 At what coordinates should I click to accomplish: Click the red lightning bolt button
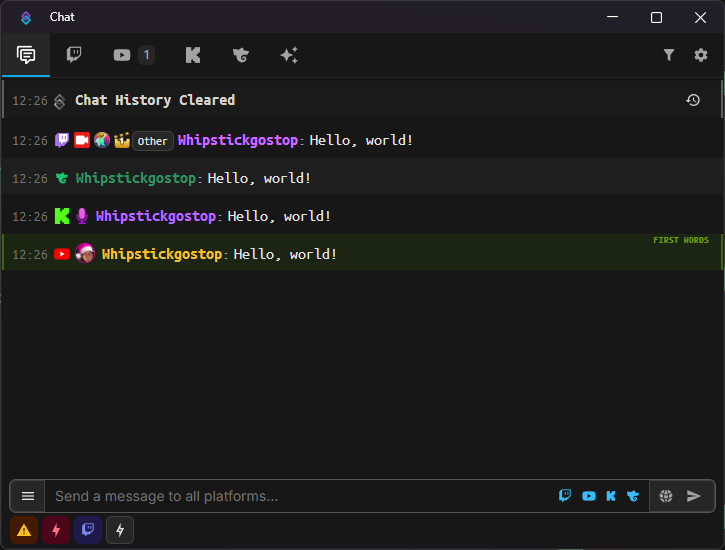point(56,530)
